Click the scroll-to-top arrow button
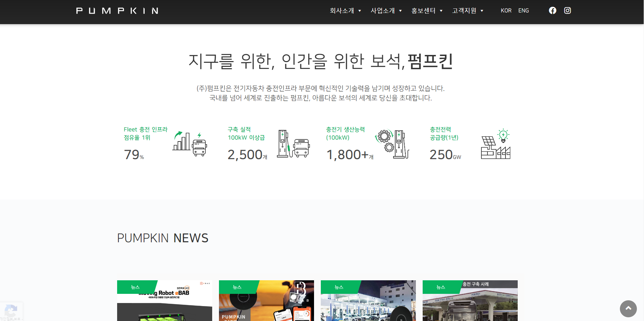Screen dimensions: 644x321 (x=628, y=308)
